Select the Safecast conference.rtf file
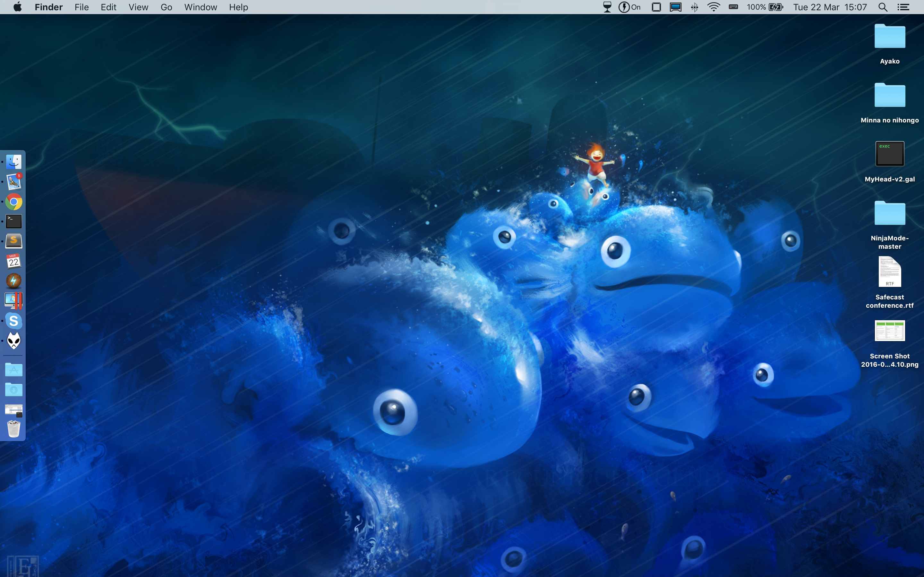 (x=890, y=272)
